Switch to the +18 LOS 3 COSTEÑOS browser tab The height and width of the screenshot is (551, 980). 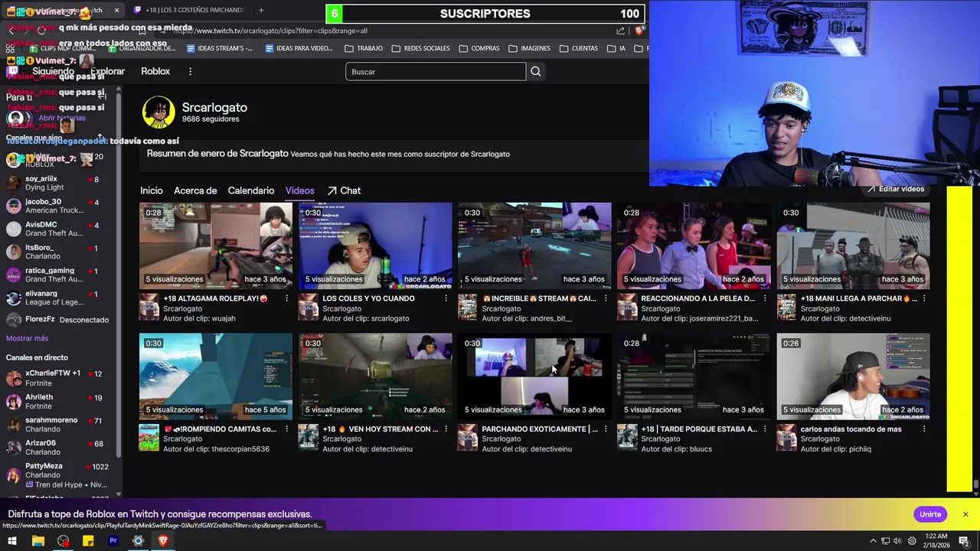(x=189, y=10)
